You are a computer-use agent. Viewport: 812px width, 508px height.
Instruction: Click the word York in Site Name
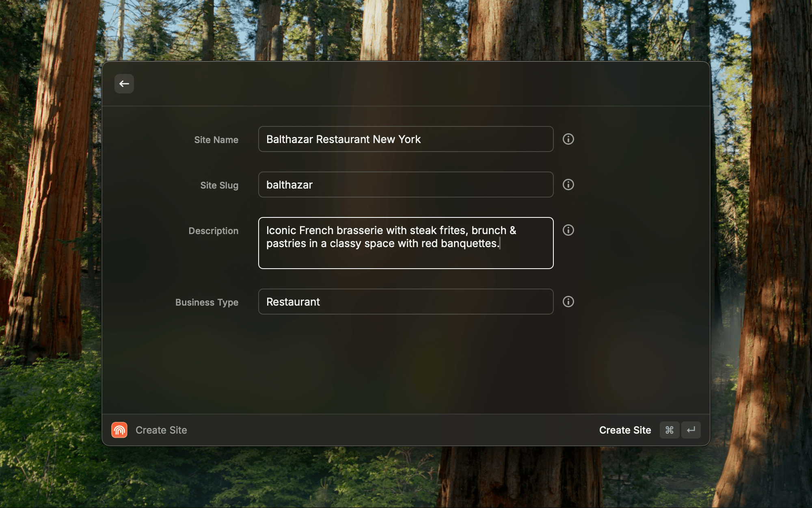pos(409,139)
